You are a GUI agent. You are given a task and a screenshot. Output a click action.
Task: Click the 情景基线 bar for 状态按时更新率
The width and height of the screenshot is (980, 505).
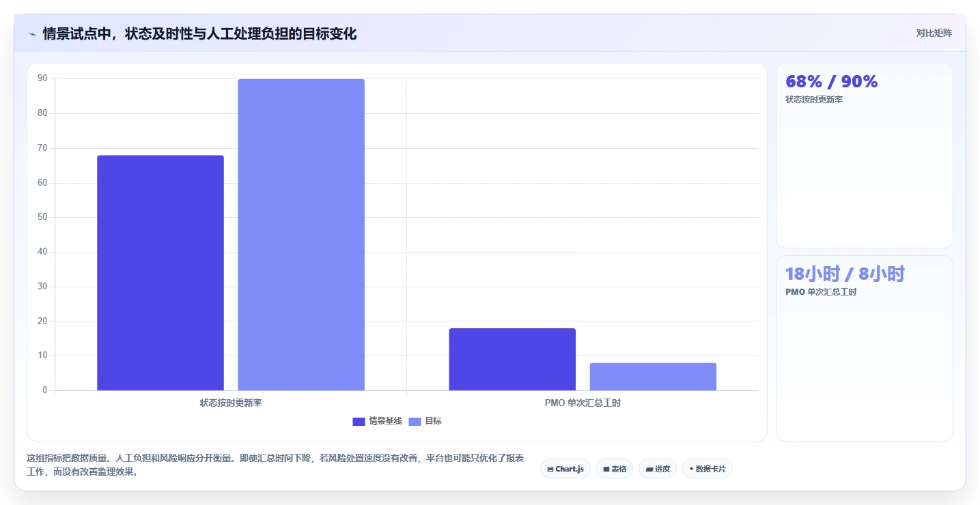(x=160, y=273)
